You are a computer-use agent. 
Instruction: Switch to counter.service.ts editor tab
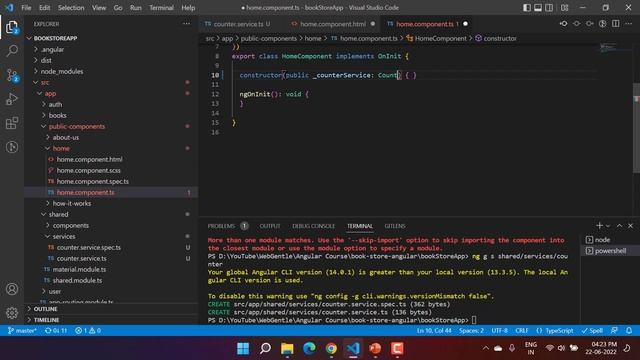238,24
